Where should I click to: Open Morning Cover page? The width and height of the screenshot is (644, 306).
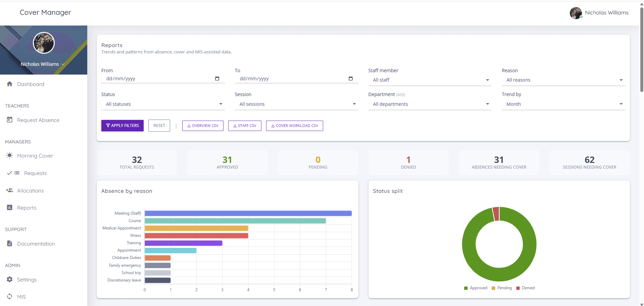35,156
